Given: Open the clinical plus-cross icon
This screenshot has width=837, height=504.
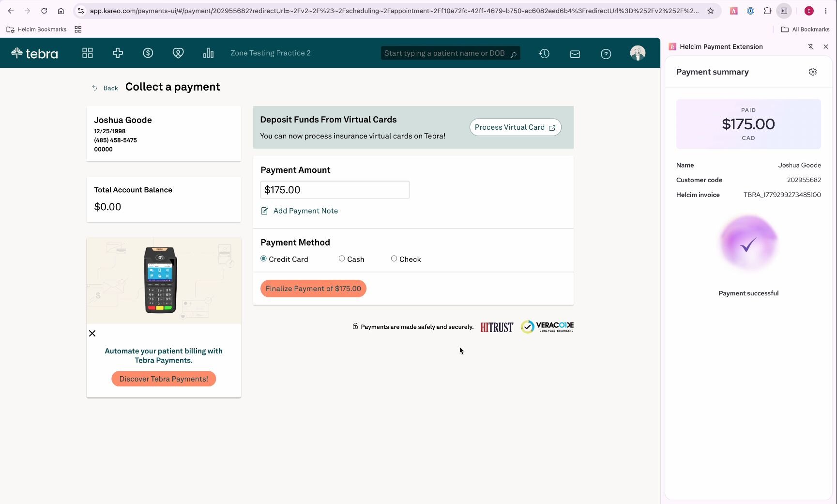Looking at the screenshot, I should [118, 53].
